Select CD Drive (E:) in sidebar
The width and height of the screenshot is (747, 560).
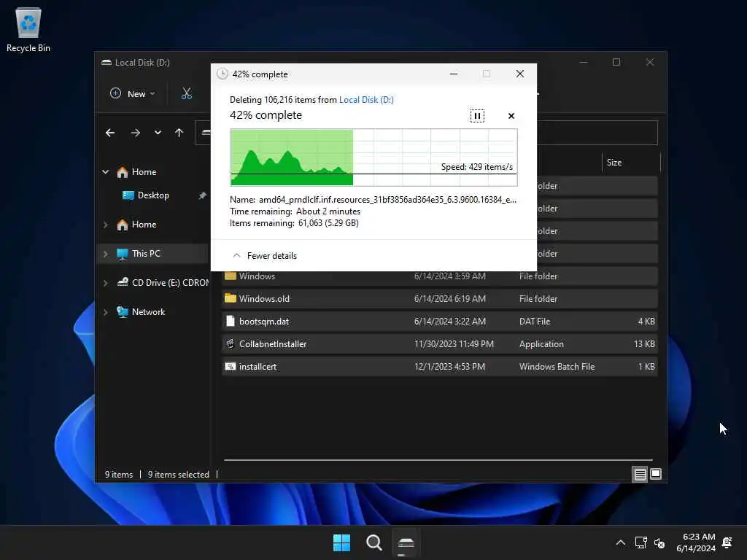[x=163, y=283]
